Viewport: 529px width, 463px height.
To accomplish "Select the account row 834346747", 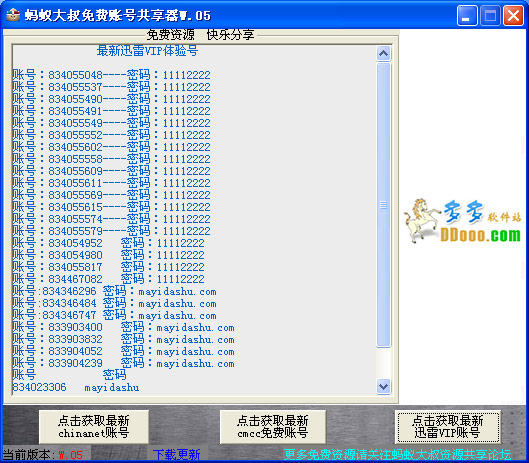I will [115, 315].
